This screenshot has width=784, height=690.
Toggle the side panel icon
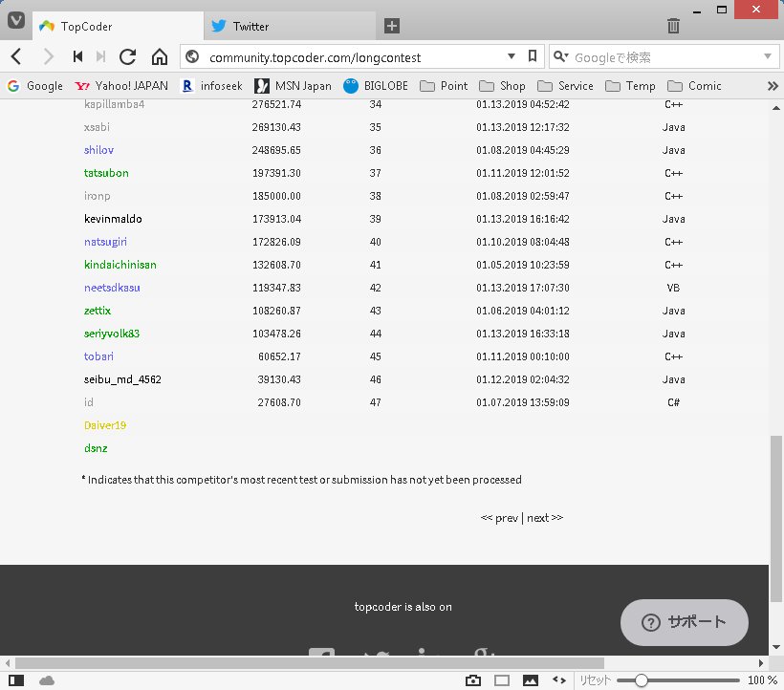point(16,680)
